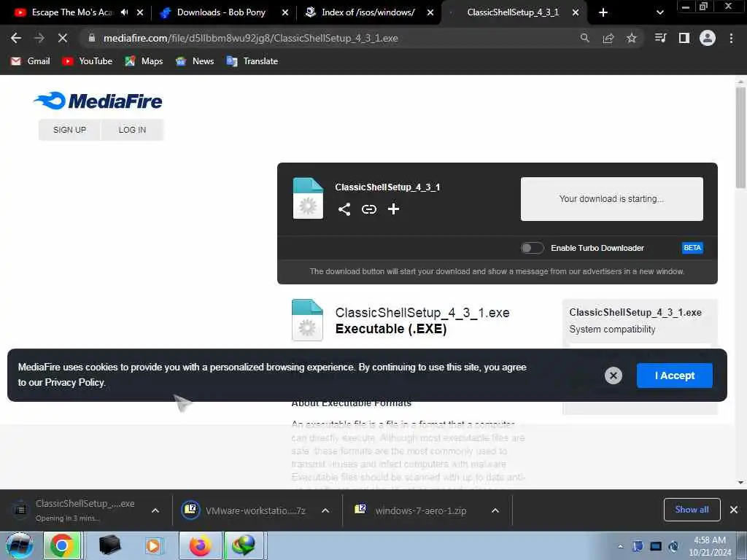The height and width of the screenshot is (560, 747).
Task: Toggle the browser side panel icon
Action: pos(684,38)
